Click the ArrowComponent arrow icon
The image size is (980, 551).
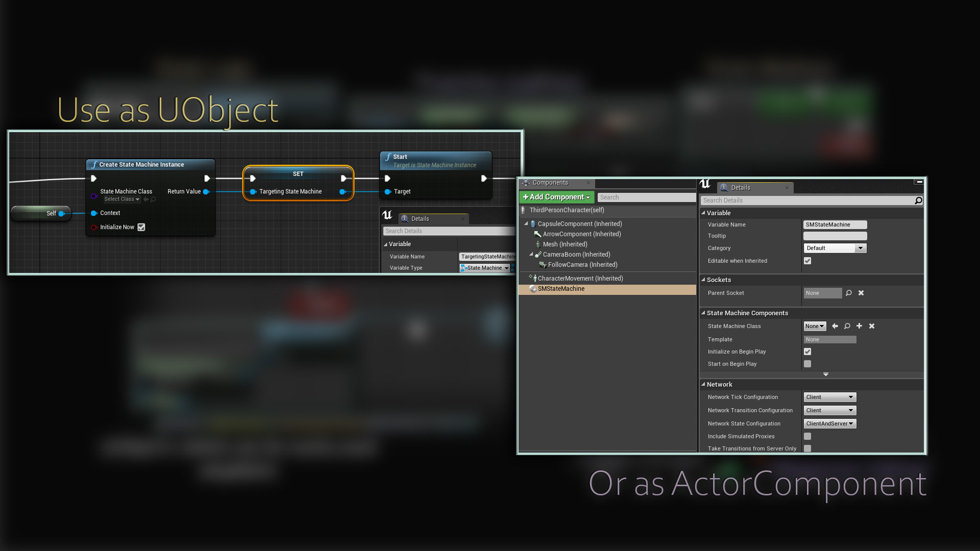point(537,234)
